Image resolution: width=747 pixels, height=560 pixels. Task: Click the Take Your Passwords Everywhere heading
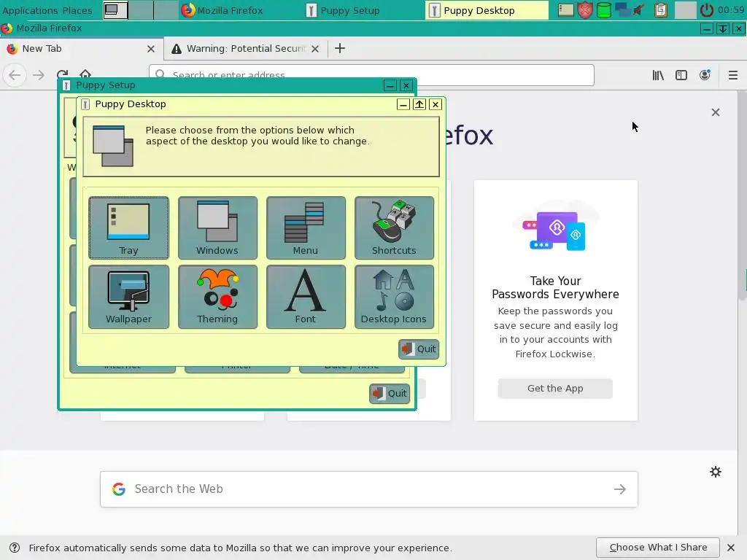555,287
